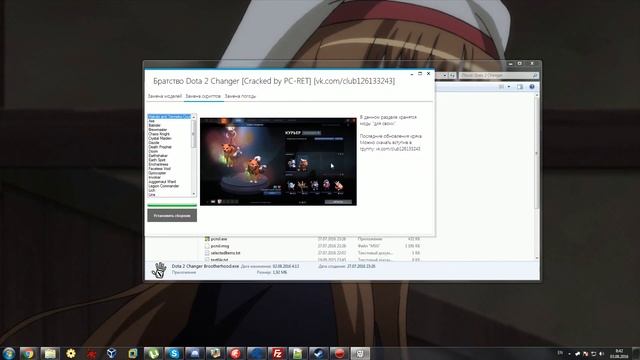
Task: Open the red spider taskbar icon
Action: click(91, 353)
